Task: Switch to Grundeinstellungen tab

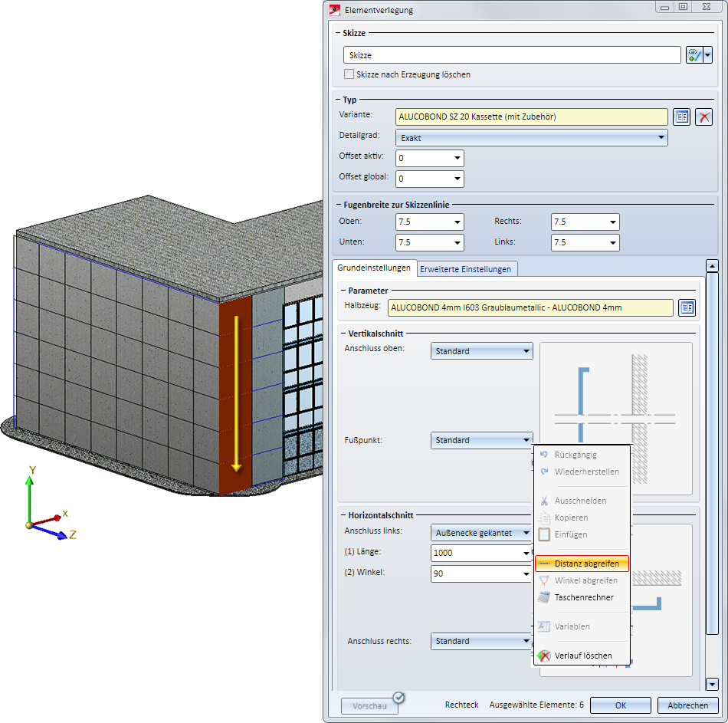Action: click(x=374, y=268)
